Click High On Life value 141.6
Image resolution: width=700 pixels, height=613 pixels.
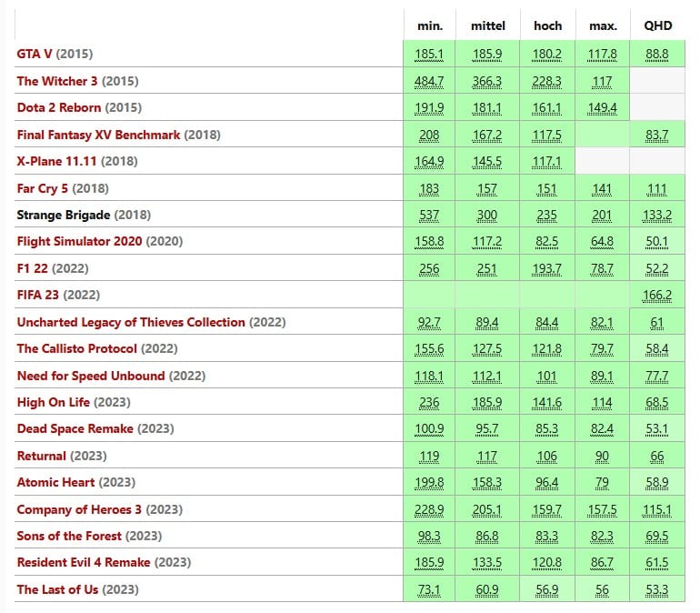tap(547, 403)
